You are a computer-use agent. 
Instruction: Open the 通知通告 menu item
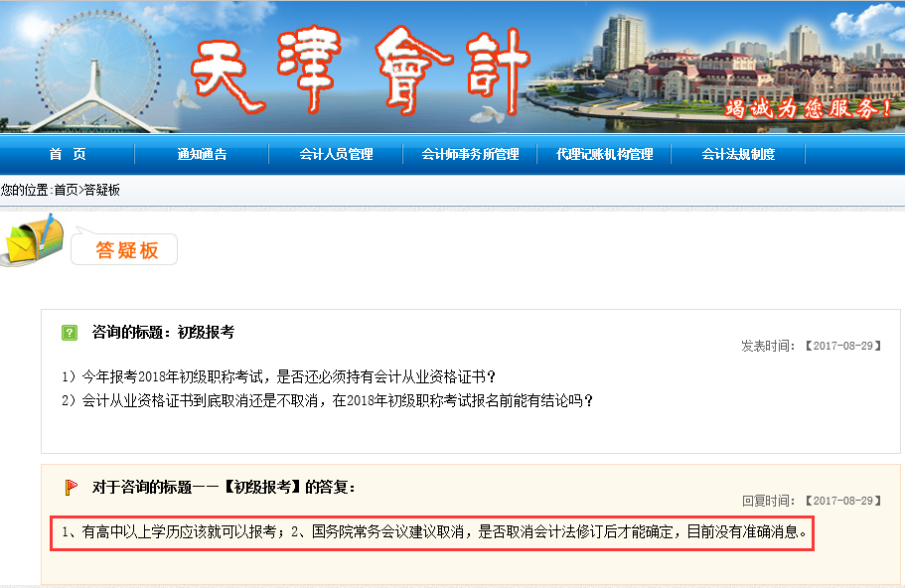[202, 154]
